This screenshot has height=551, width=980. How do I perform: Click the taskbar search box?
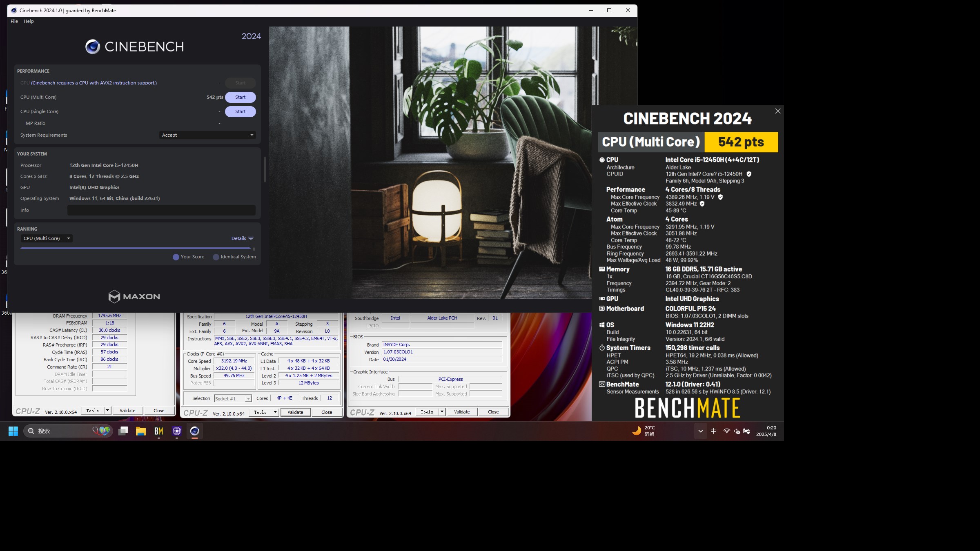[x=67, y=431]
